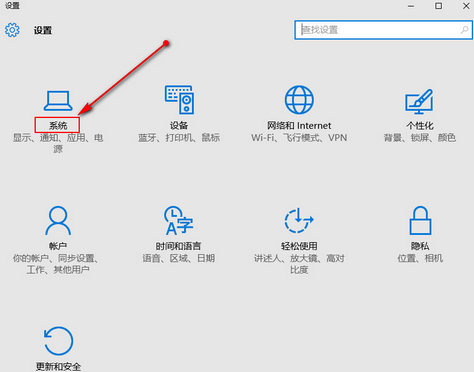Click the settings gear icon in header

tap(12, 30)
